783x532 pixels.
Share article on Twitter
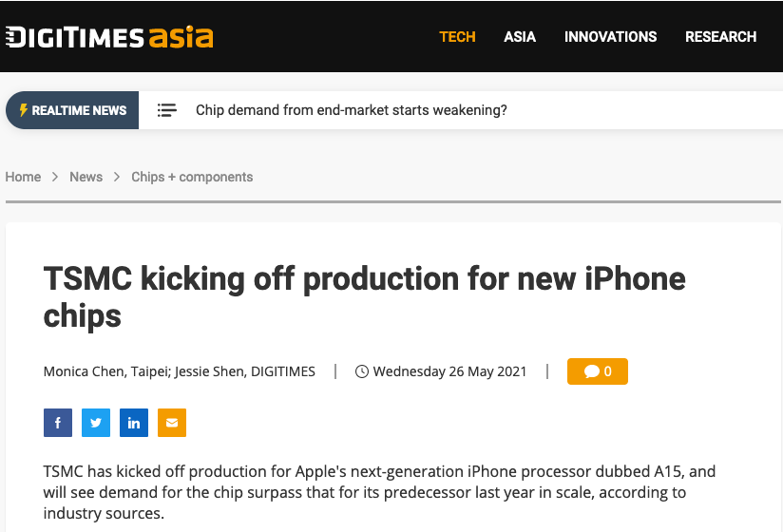pos(96,423)
